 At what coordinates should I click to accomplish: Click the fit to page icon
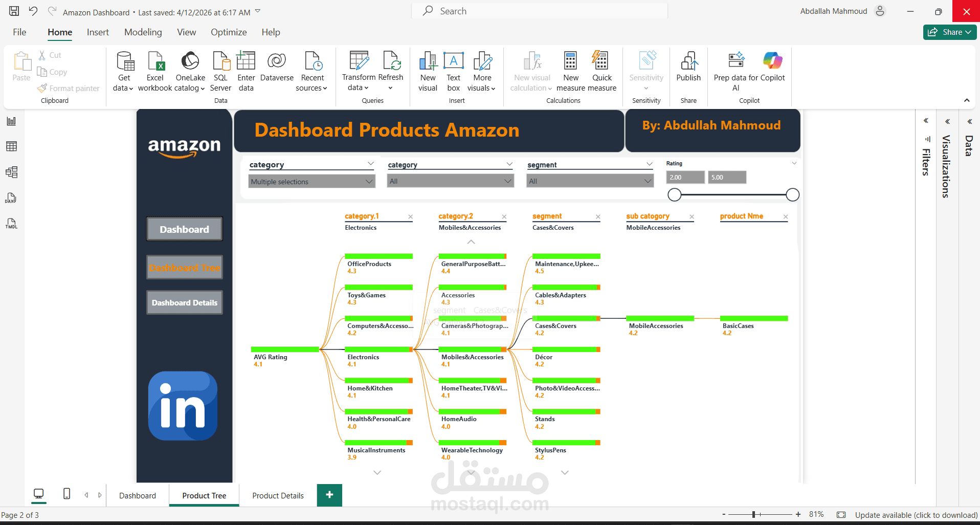tap(841, 515)
